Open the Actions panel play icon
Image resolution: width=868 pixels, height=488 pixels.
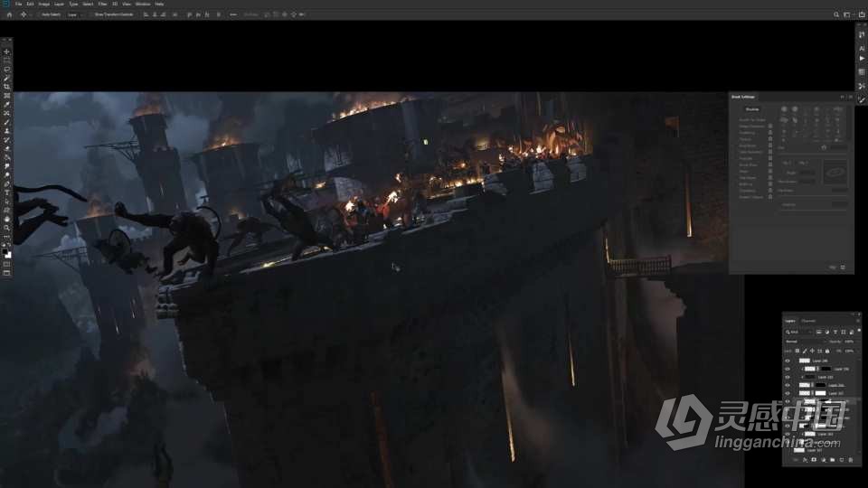click(862, 59)
